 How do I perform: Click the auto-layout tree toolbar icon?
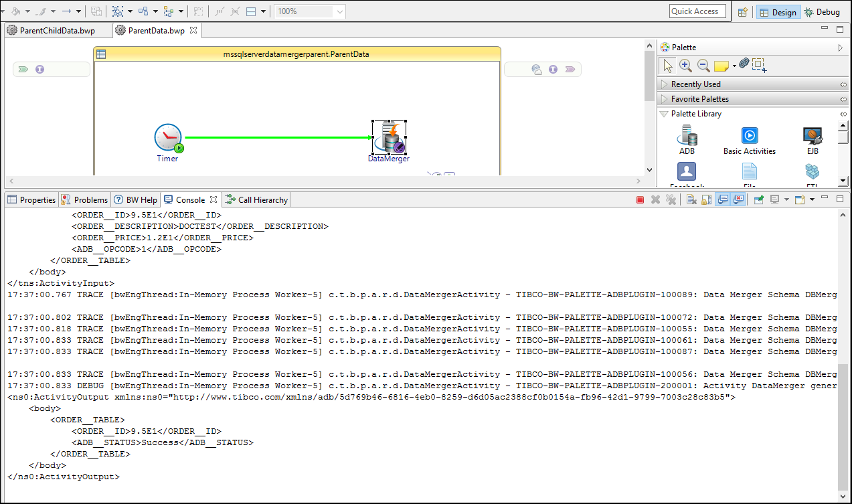tap(169, 11)
